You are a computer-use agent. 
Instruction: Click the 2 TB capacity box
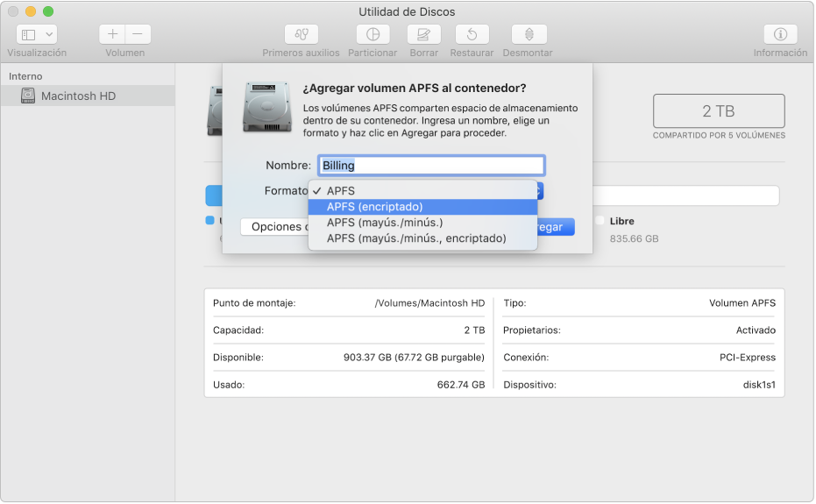(x=719, y=111)
